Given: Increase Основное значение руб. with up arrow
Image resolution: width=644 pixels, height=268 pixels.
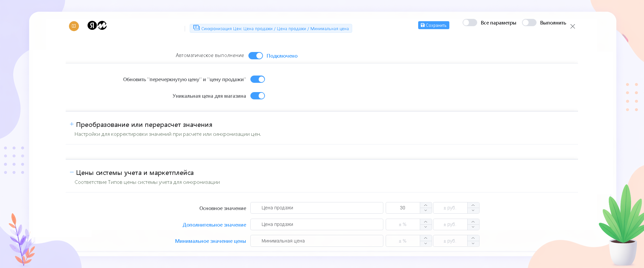Looking at the screenshot, I should [x=473, y=205].
